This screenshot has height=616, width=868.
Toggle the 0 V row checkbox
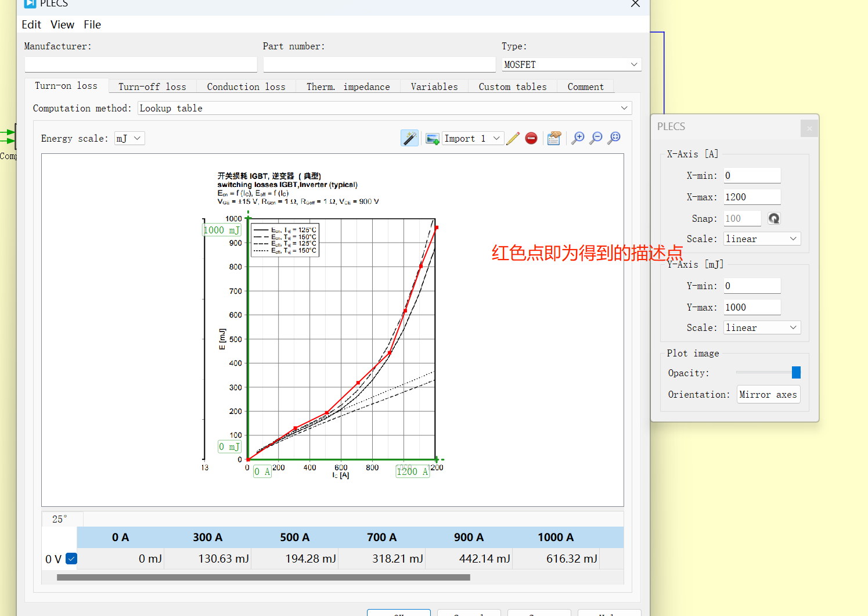[71, 559]
